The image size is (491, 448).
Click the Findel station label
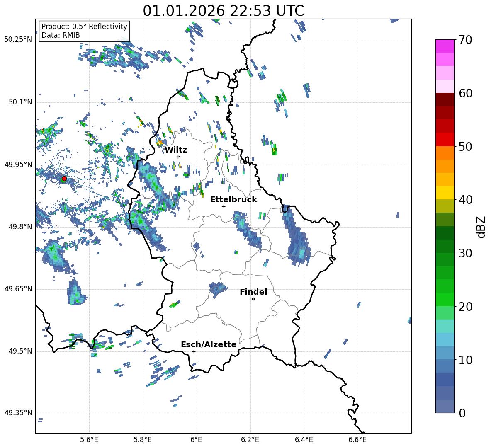tap(253, 292)
